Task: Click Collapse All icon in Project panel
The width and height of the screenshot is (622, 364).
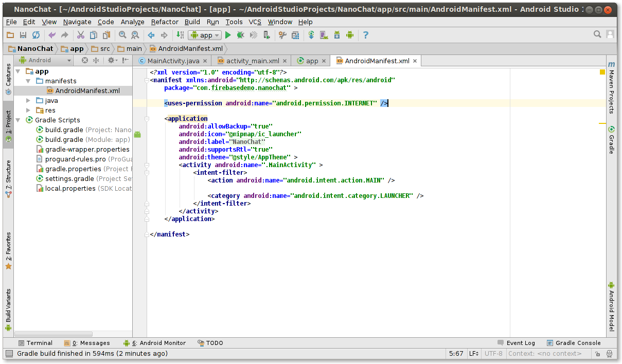Action: click(x=96, y=60)
